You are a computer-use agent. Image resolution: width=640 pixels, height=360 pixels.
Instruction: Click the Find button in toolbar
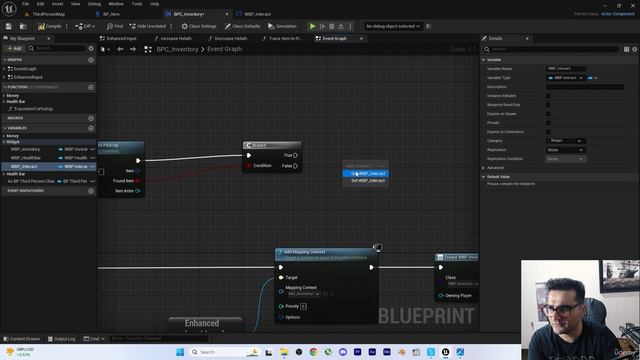point(115,26)
